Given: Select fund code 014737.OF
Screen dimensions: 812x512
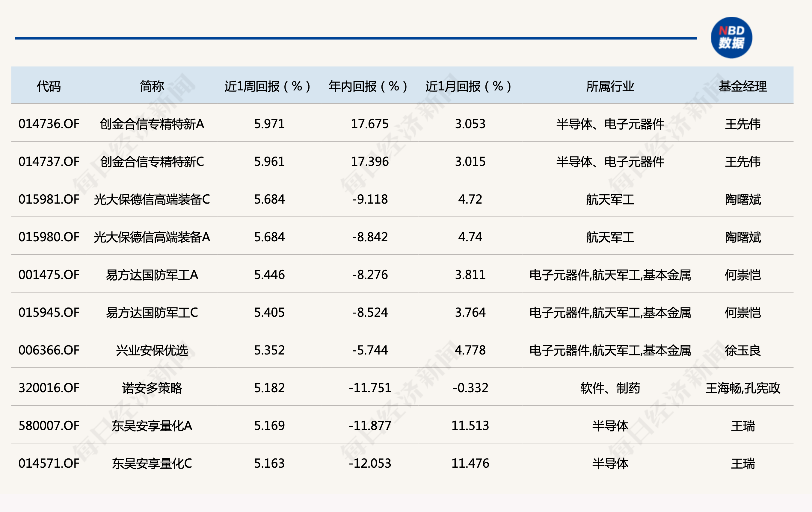Looking at the screenshot, I should pos(49,161).
